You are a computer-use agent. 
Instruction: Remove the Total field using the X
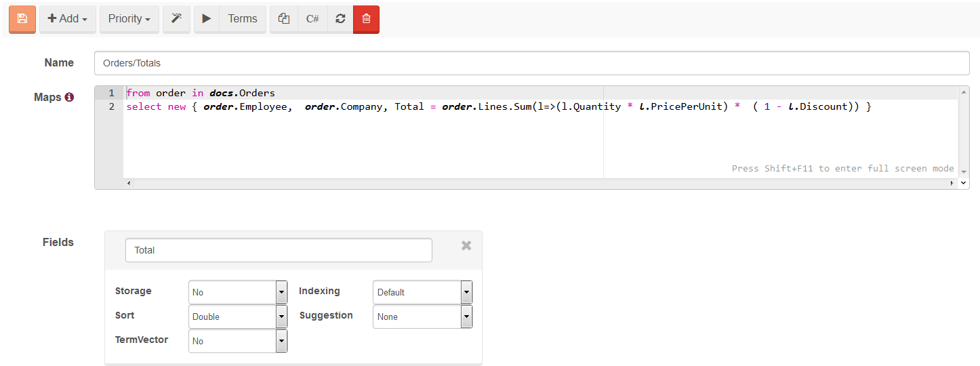466,245
